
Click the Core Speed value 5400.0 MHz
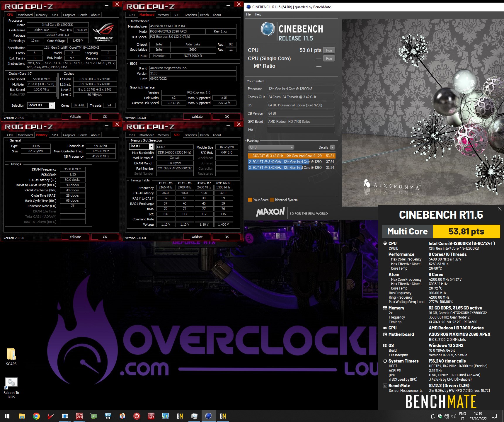pyautogui.click(x=41, y=79)
